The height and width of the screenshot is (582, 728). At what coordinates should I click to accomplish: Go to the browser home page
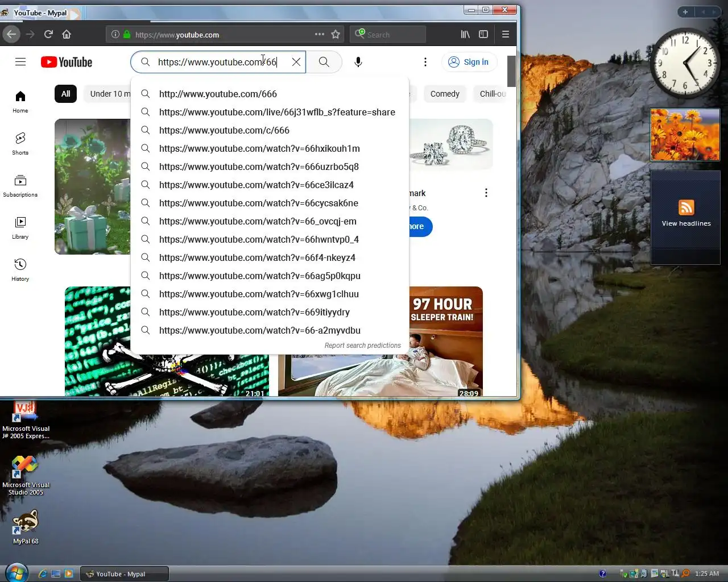[x=67, y=34]
